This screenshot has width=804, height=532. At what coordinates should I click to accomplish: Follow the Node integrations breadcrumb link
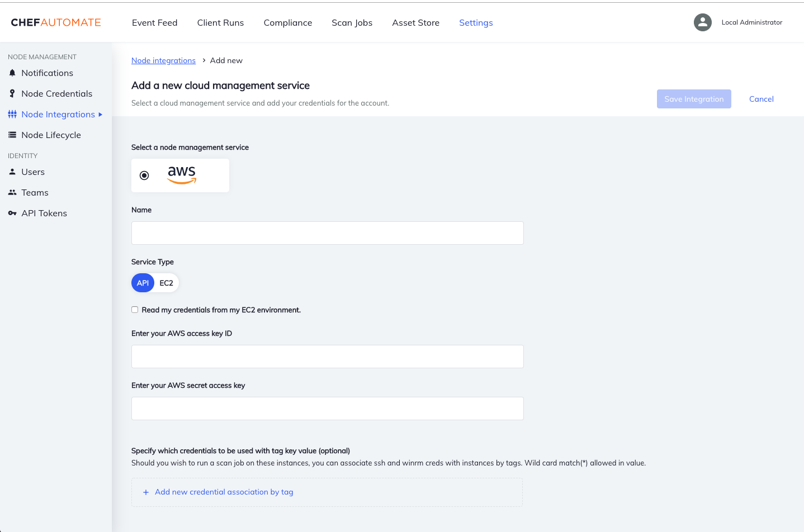pos(163,60)
